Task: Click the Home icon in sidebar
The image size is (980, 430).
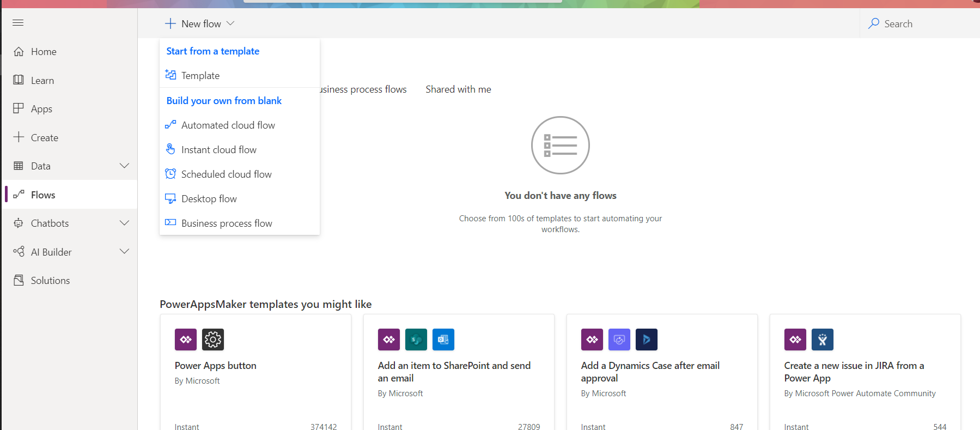Action: 19,52
